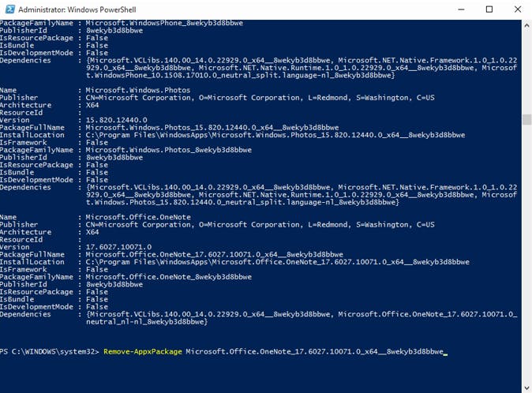Select the Microsoft.Office.OneNote name value
The width and height of the screenshot is (532, 393).
click(138, 217)
